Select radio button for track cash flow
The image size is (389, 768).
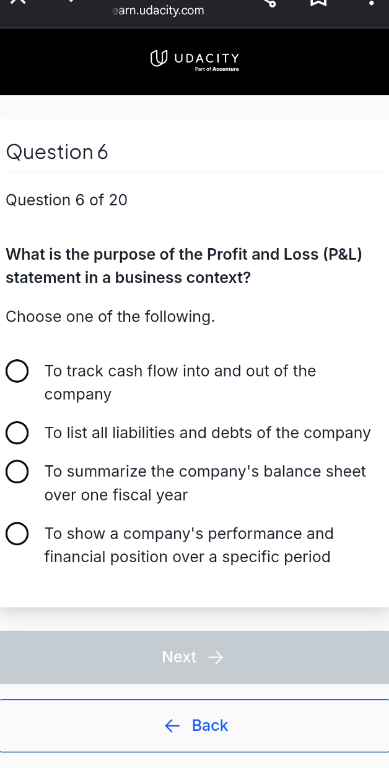click(17, 371)
